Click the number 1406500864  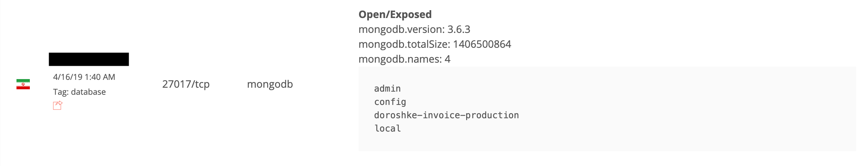[482, 44]
